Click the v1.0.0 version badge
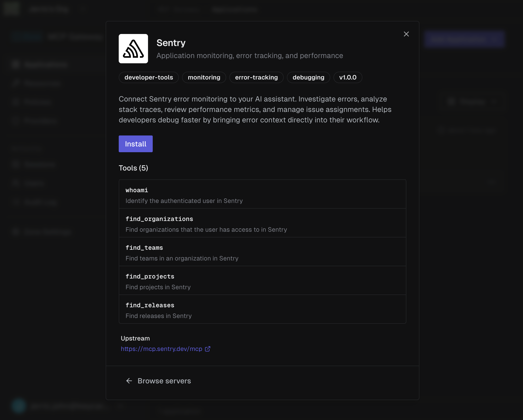Viewport: 523px width, 420px height. pos(348,77)
